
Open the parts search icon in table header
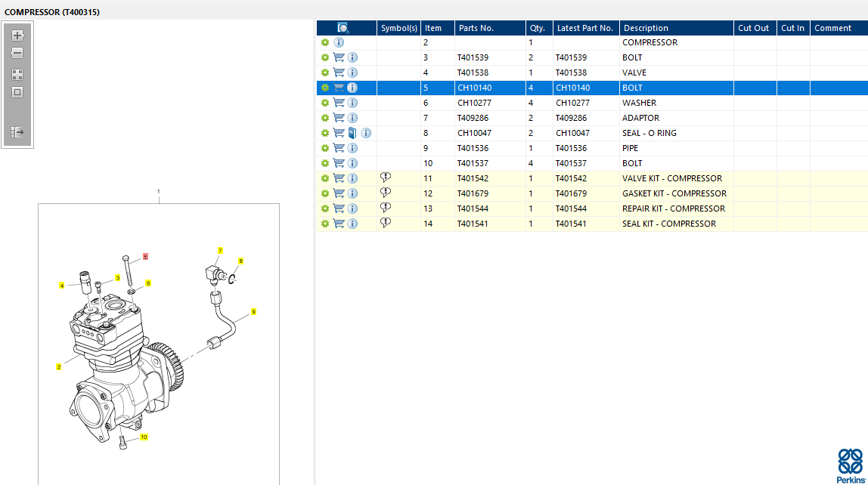pos(343,28)
